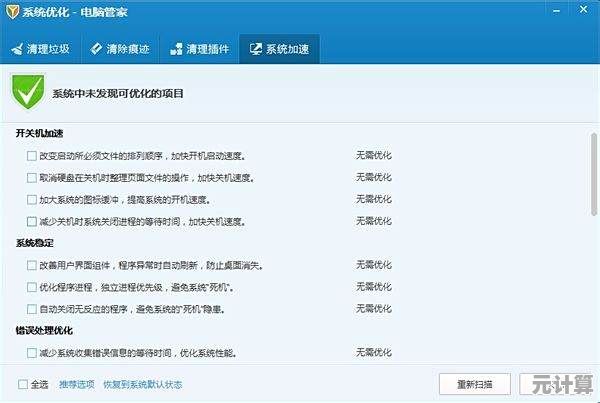
Task: Select the 系统加速 tab
Action: tap(279, 49)
